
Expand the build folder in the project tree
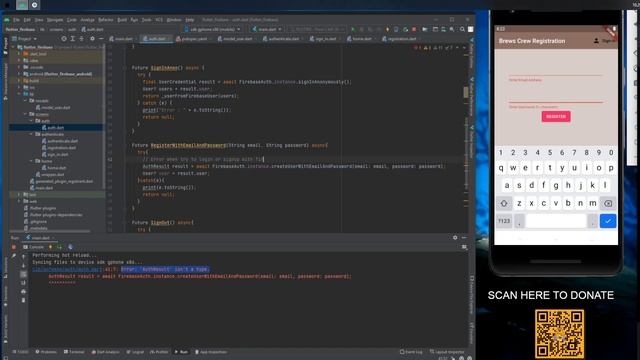tap(19, 80)
